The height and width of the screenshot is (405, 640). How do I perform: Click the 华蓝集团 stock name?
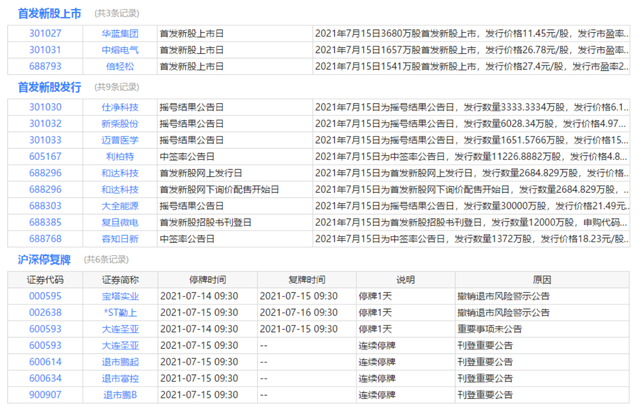pyautogui.click(x=121, y=33)
